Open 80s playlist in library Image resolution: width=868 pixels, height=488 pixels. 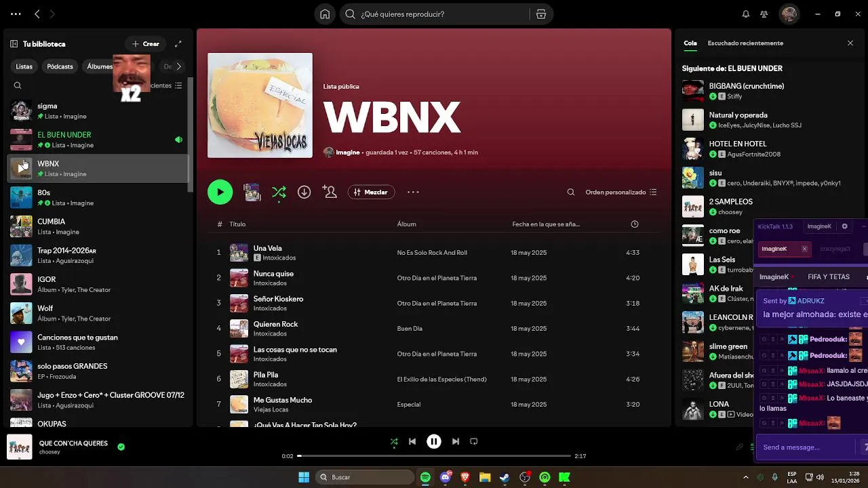coord(98,198)
